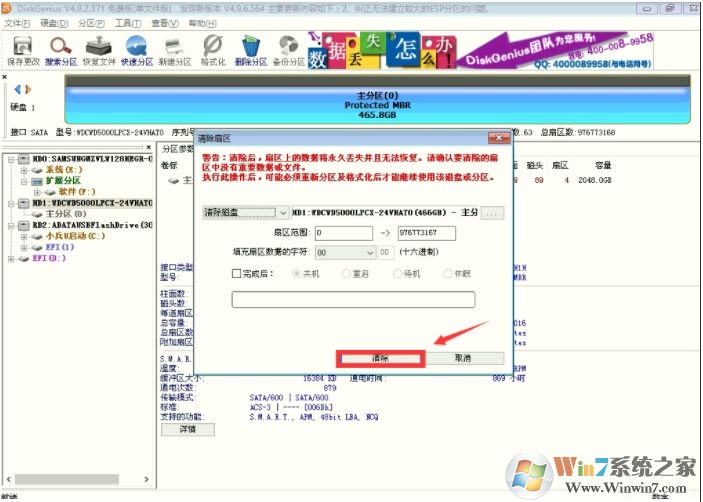Choose the New Partition (新建分区) toolbar icon
Viewport: 703px width, 502px height.
[175, 51]
